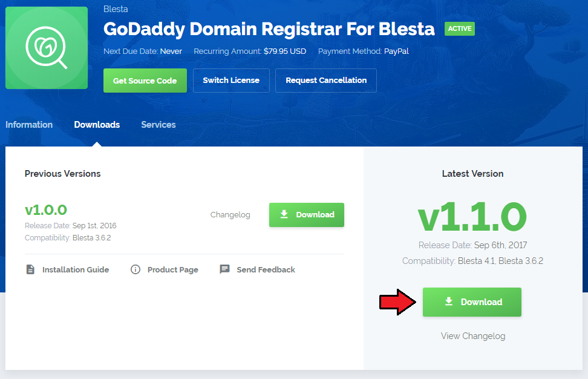The height and width of the screenshot is (379, 588).
Task: Click download arrow icon for latest v1.1.0
Action: tap(449, 302)
